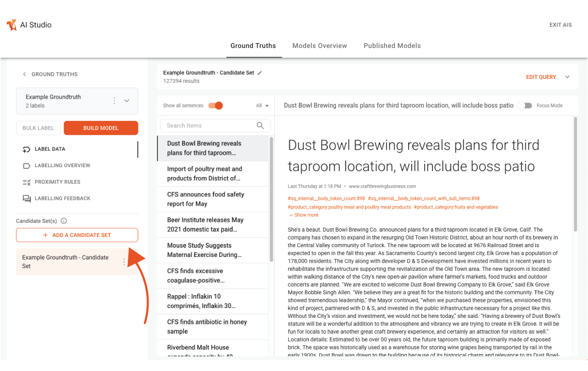This screenshot has height=371, width=588.
Task: Click EXIT AIS
Action: point(560,25)
